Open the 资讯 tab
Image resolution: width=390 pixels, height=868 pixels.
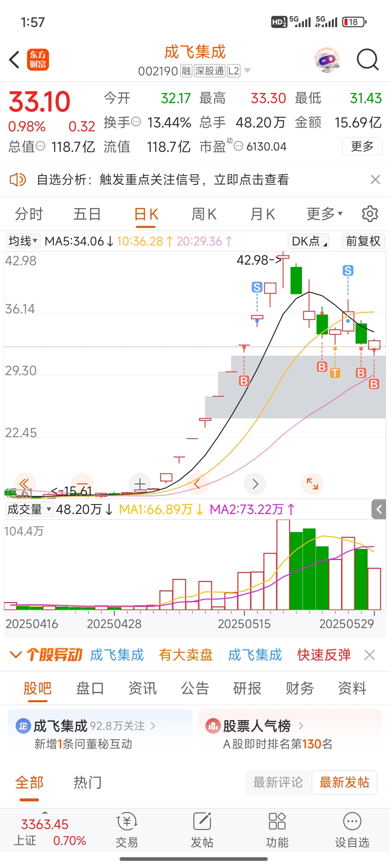(142, 688)
